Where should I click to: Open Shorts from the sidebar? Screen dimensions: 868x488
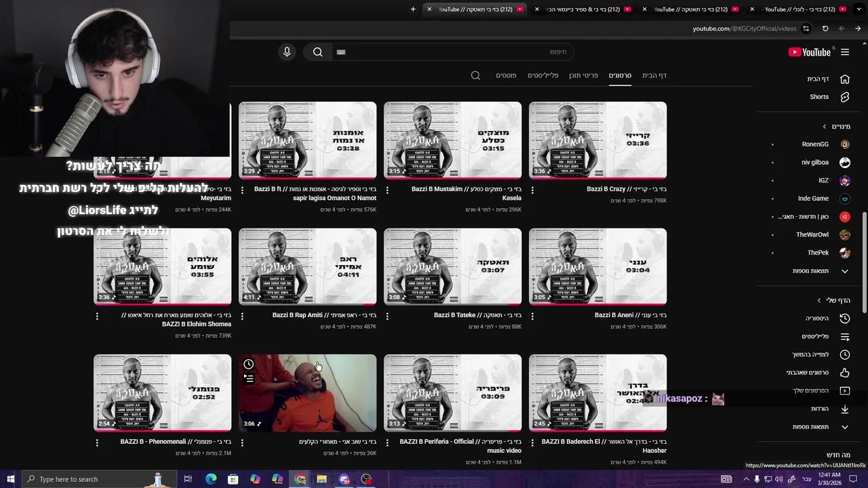829,97
